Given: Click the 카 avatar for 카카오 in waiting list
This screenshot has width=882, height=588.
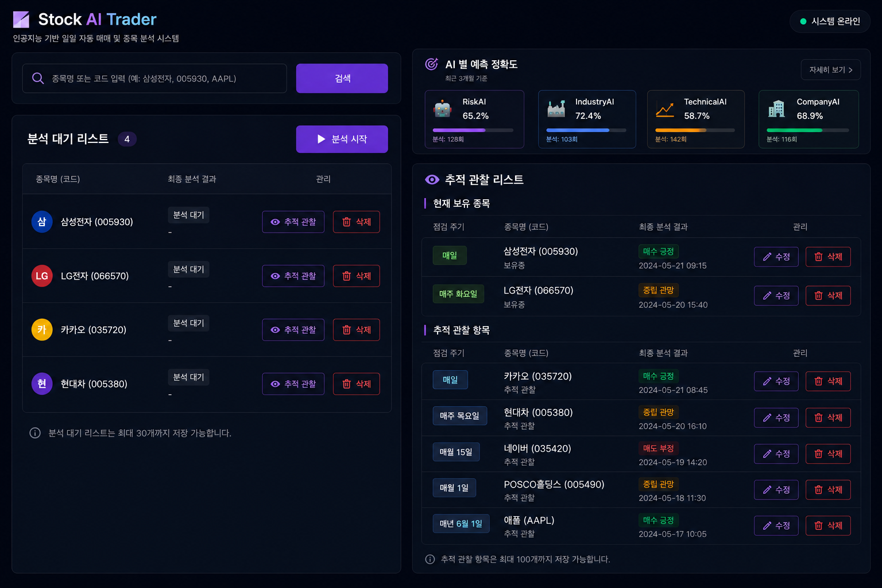Looking at the screenshot, I should (42, 330).
